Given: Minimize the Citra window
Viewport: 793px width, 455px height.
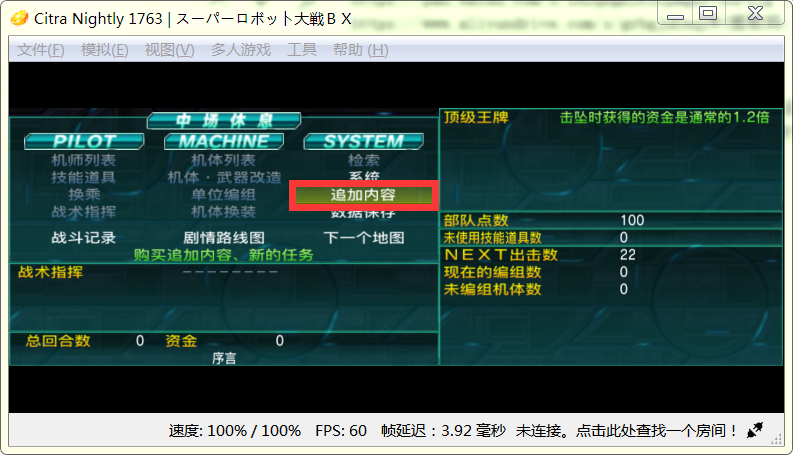Looking at the screenshot, I should 675,15.
